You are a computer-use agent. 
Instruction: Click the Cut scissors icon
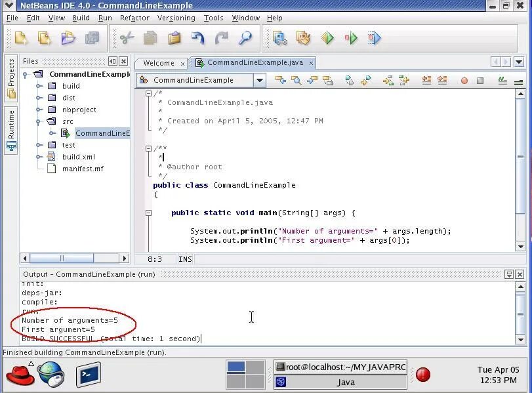127,38
